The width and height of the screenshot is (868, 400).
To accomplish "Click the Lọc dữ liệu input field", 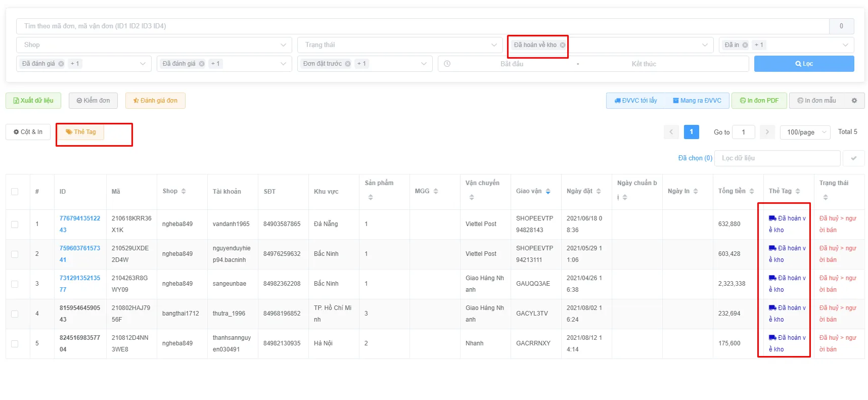I will pos(778,158).
